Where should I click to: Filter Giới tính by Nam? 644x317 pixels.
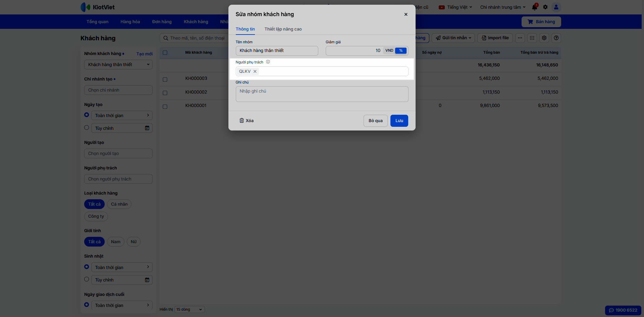coord(116,242)
